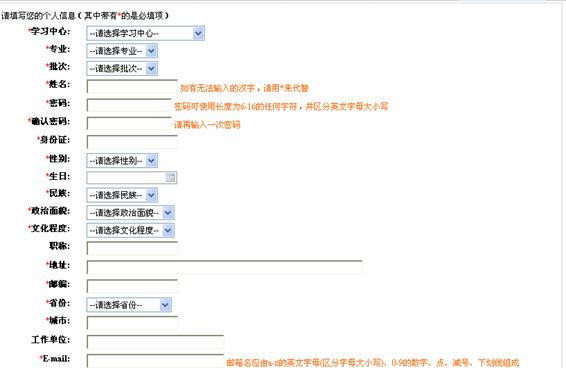Open the 专业 selection dropdown
Screen dimensions: 566x368
pos(122,51)
